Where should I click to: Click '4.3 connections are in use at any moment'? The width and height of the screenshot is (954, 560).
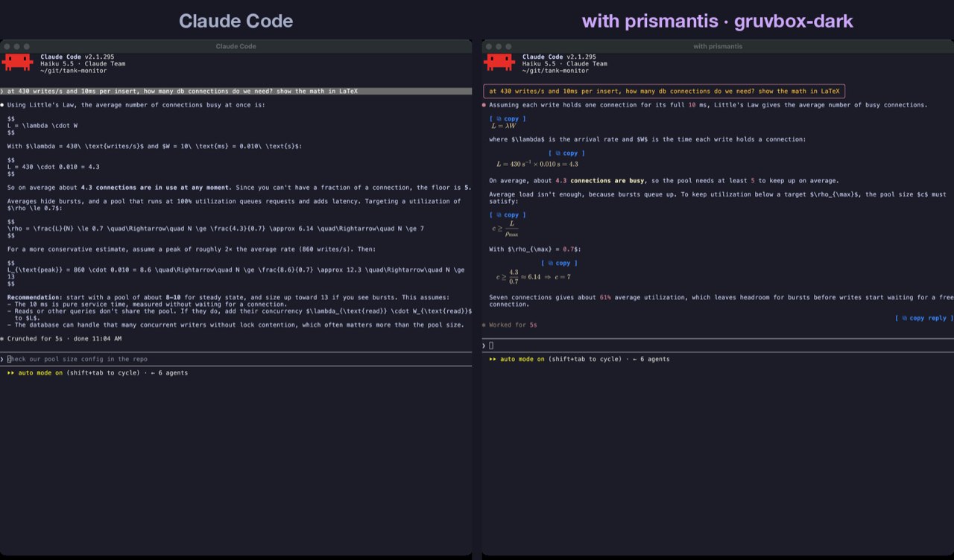click(155, 188)
